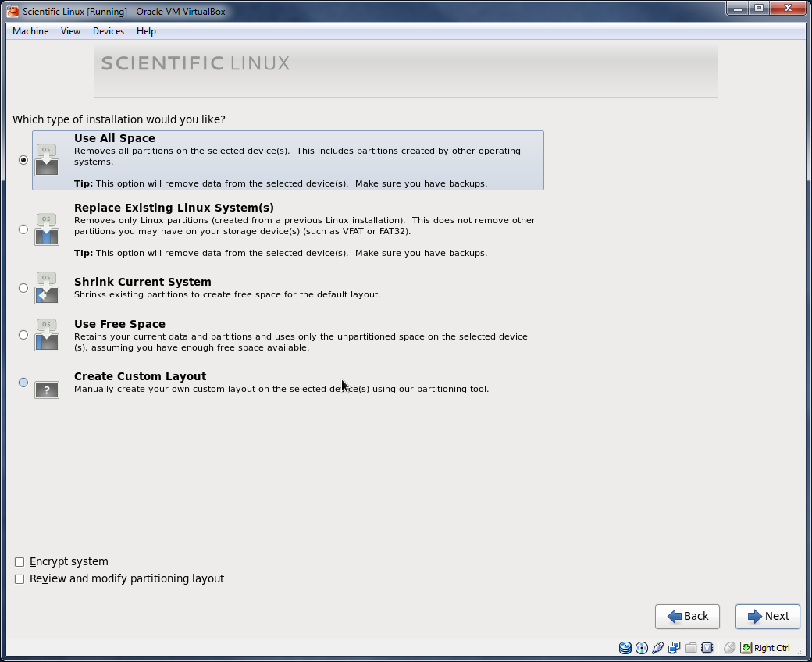Click the Use Free Space heading

coord(119,324)
